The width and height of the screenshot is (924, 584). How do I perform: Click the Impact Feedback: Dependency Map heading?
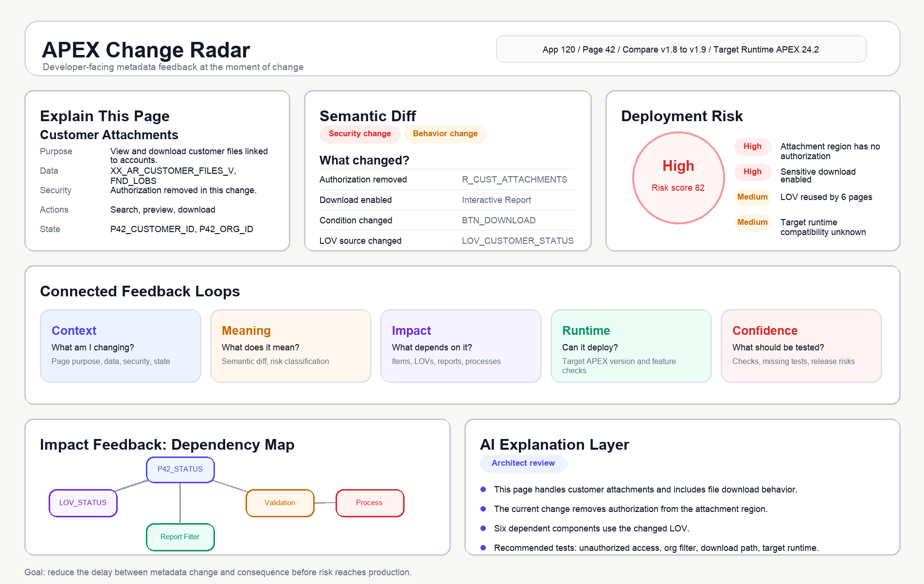pyautogui.click(x=167, y=444)
